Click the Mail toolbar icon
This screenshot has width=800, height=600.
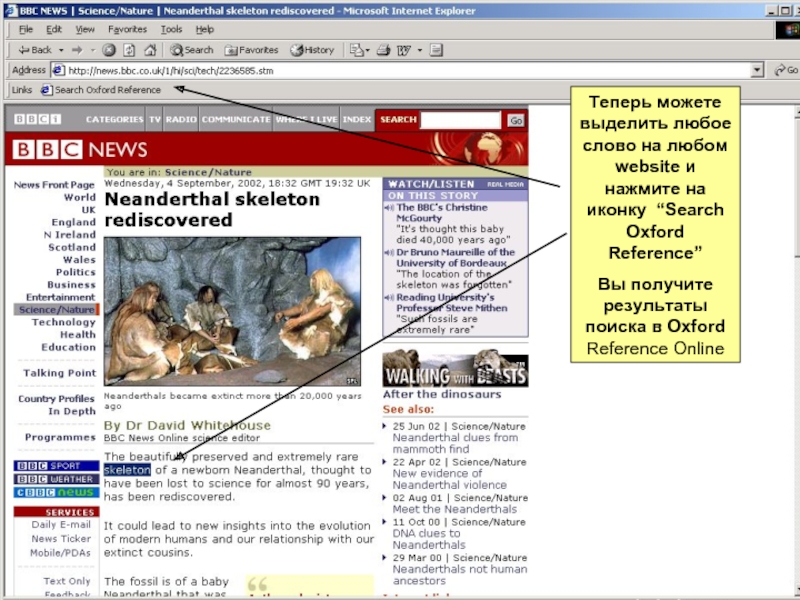tap(356, 50)
